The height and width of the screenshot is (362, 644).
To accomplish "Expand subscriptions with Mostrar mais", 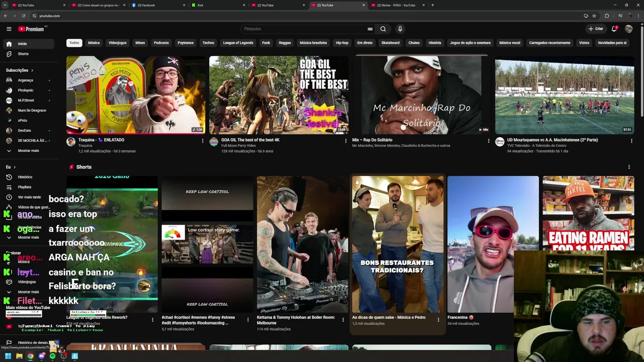I will pos(29,150).
